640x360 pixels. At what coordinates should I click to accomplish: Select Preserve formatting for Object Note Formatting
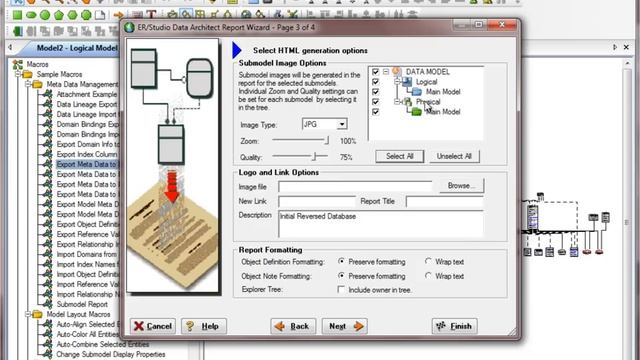(x=341, y=276)
